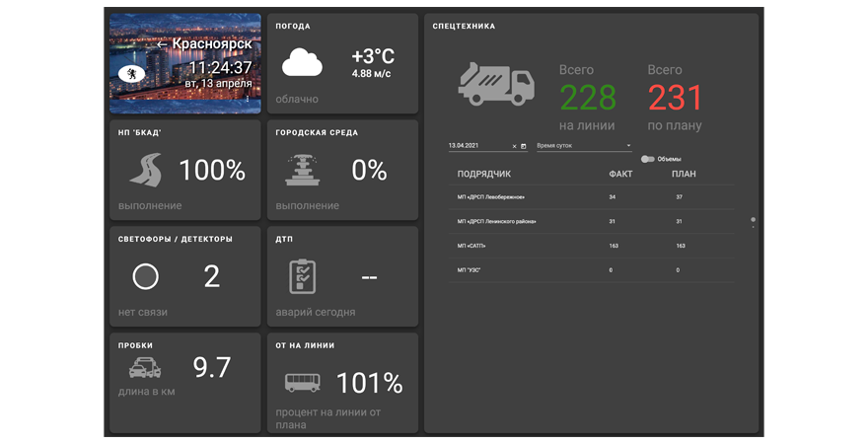Viewport: 868px width, 444px height.
Task: Click the 13.04.2021 date input field
Action: [477, 146]
